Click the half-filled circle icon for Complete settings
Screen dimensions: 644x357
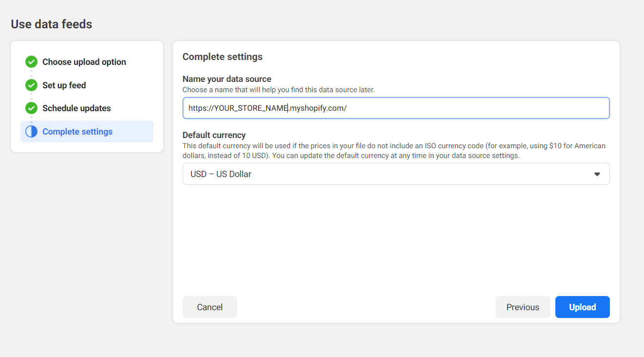point(31,131)
